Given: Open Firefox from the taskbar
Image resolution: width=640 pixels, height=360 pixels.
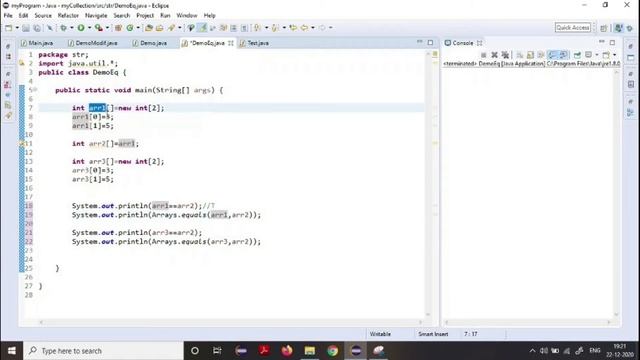Looking at the screenshot, I should (x=287, y=351).
